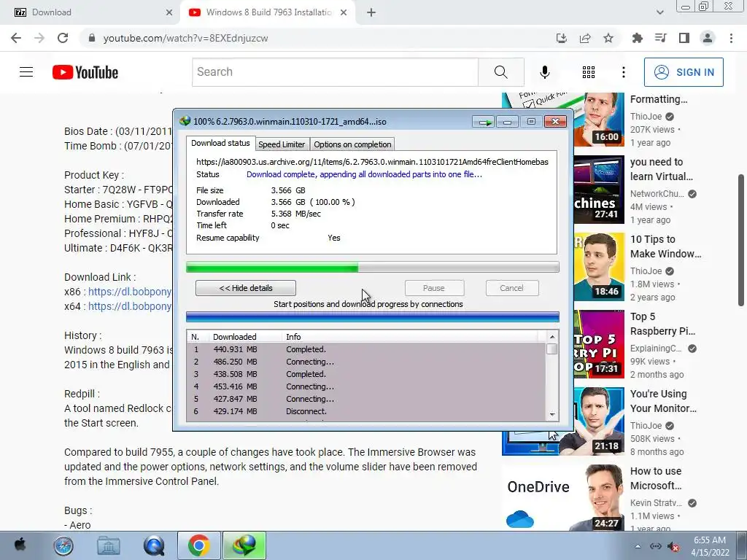Click the network tray icon
This screenshot has height=560, width=747.
coord(656,547)
